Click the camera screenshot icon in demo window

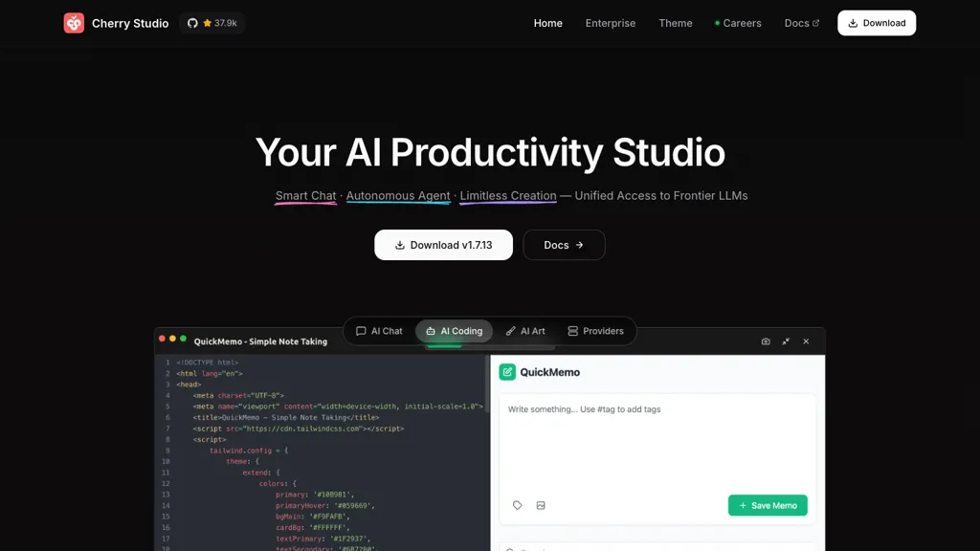(766, 342)
